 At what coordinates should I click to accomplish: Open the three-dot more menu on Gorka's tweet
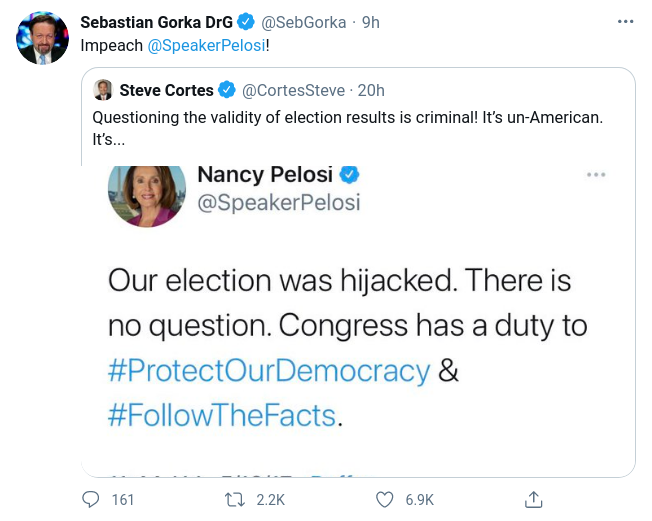tap(625, 22)
